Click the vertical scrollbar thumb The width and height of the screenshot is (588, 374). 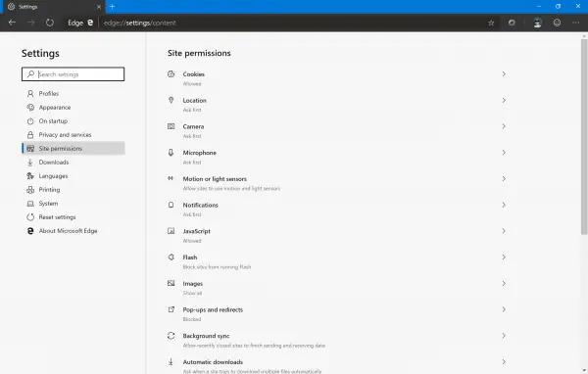pyautogui.click(x=584, y=137)
